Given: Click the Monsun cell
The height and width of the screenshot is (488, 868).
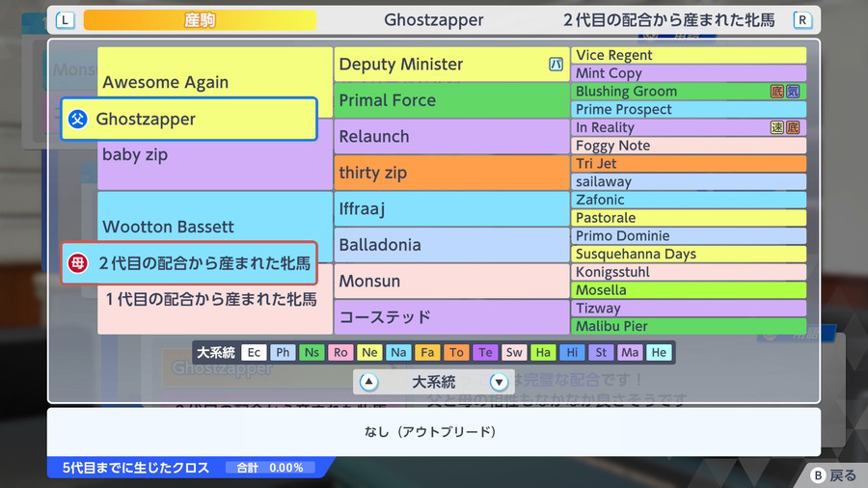Looking at the screenshot, I should click(x=451, y=281).
